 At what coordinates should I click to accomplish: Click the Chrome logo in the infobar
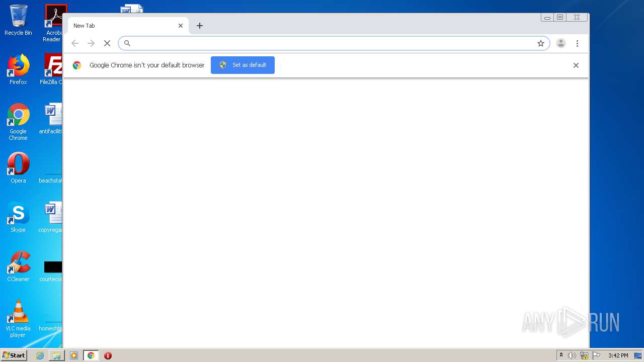pyautogui.click(x=77, y=65)
